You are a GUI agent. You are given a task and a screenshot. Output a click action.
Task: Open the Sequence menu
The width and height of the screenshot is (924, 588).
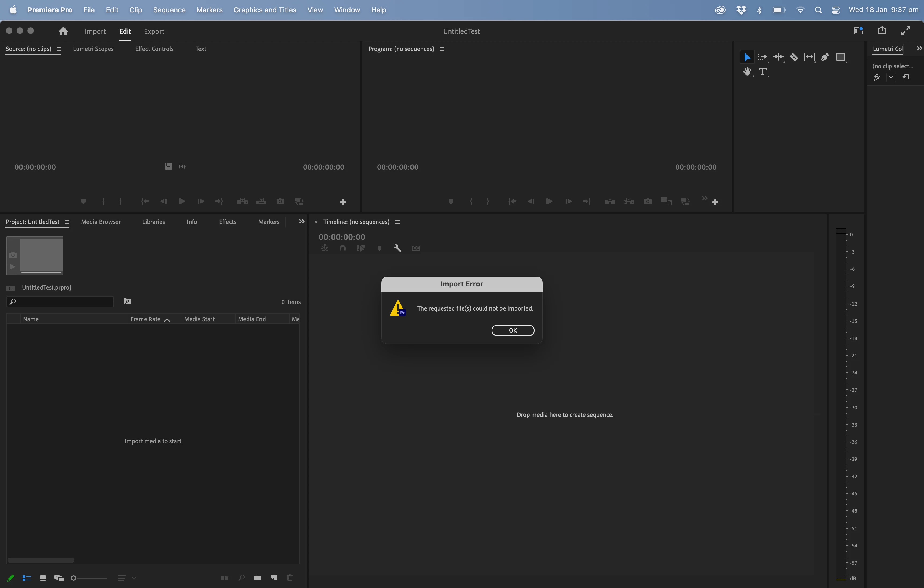pos(169,10)
